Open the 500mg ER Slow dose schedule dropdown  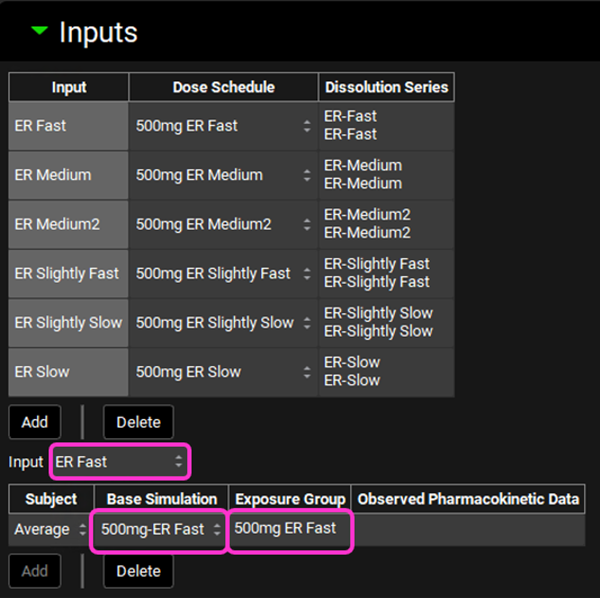pyautogui.click(x=223, y=372)
